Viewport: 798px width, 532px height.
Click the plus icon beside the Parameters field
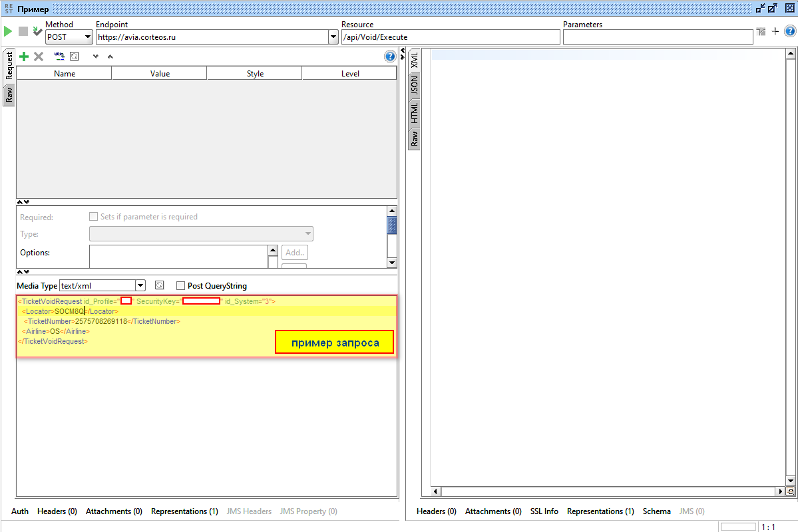(x=775, y=31)
